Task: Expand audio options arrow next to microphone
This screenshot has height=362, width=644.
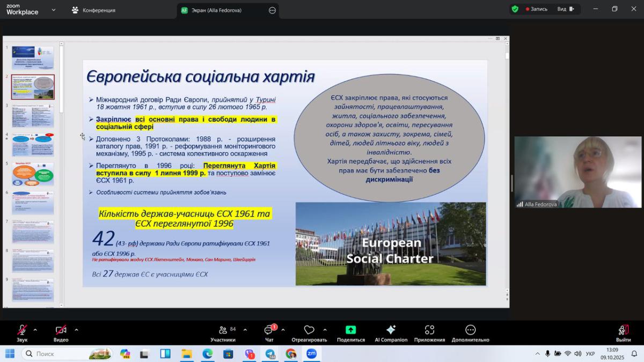Action: [x=35, y=330]
